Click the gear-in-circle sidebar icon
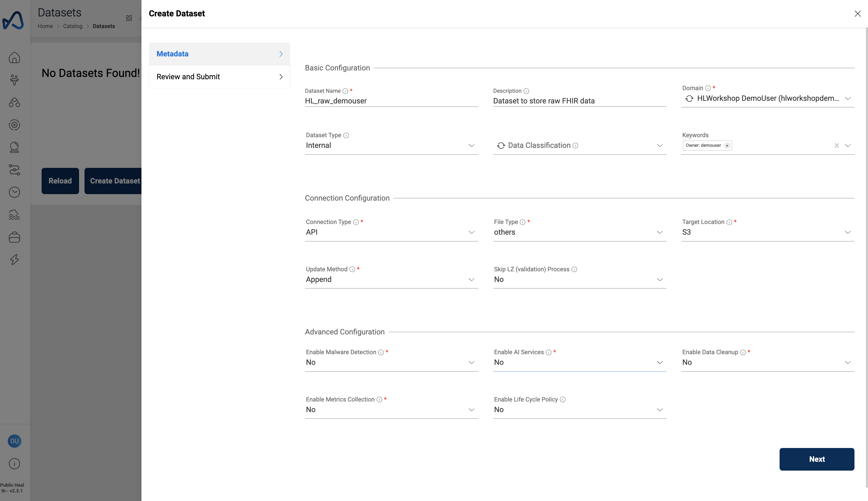This screenshot has height=501, width=868. (15, 124)
